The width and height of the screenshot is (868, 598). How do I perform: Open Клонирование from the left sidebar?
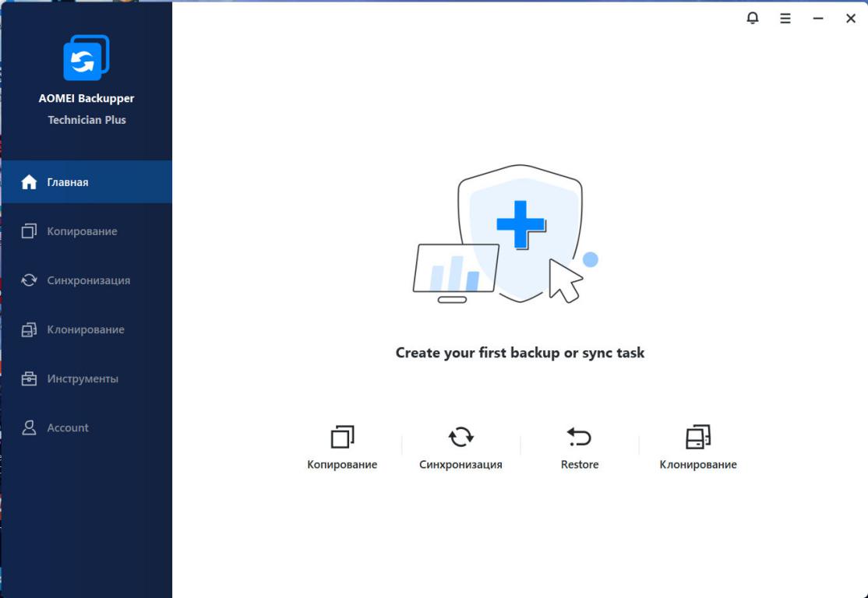coord(86,329)
